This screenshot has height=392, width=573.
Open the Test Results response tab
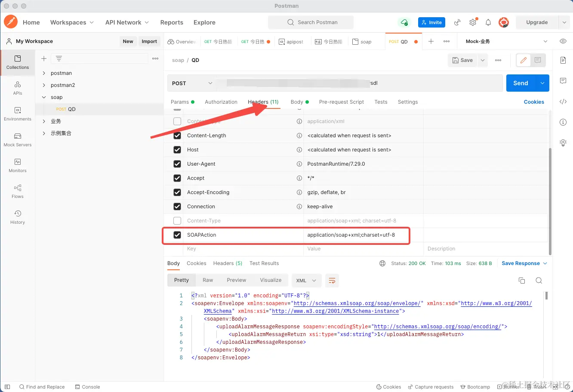pos(264,263)
